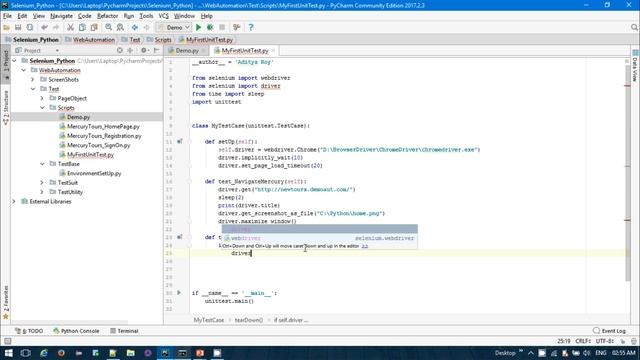Run the Demo configuration with the green arrow

pos(198,27)
